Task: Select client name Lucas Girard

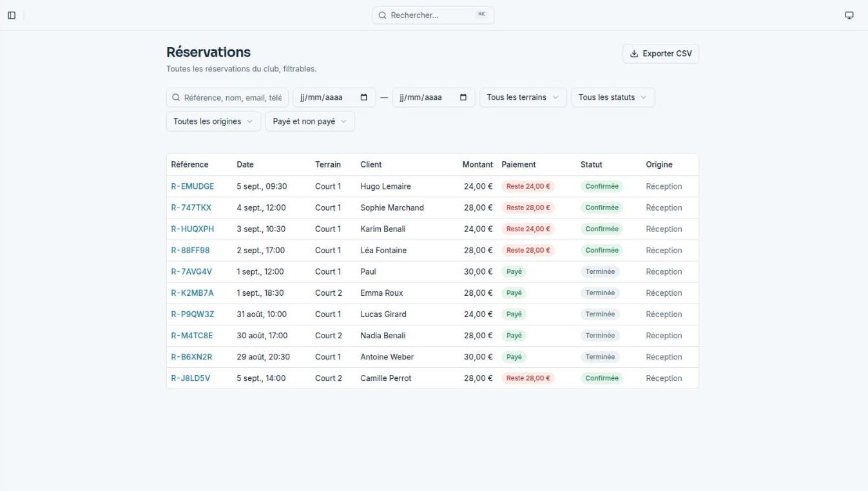Action: [383, 314]
